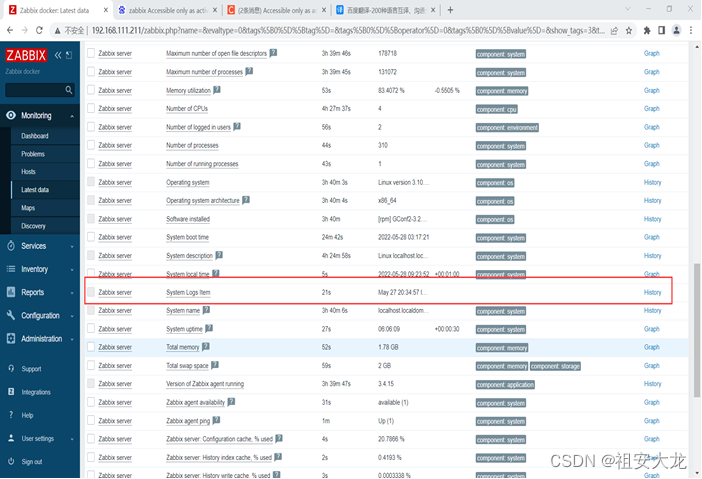Click help icon beside Maximum number of processes
Screen dimensions: 702x479
coord(249,71)
